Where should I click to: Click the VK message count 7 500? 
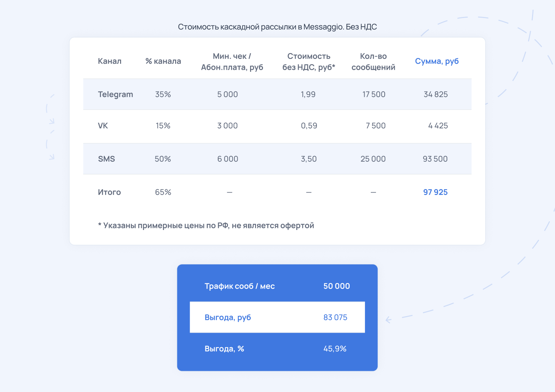[x=376, y=126]
